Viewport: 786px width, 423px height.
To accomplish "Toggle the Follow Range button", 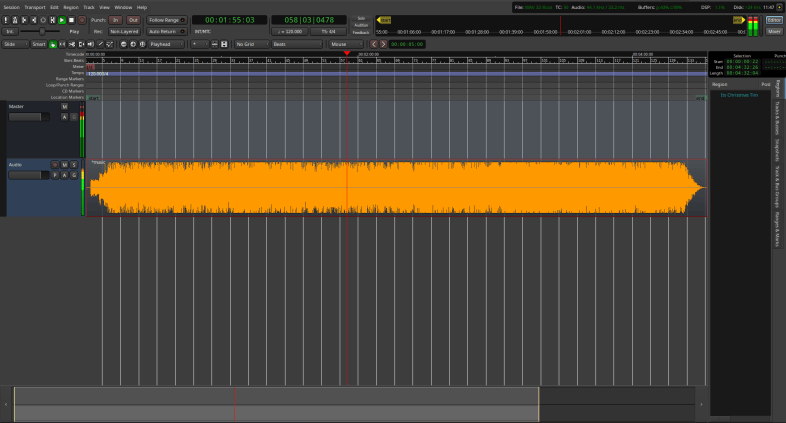I will coord(166,20).
